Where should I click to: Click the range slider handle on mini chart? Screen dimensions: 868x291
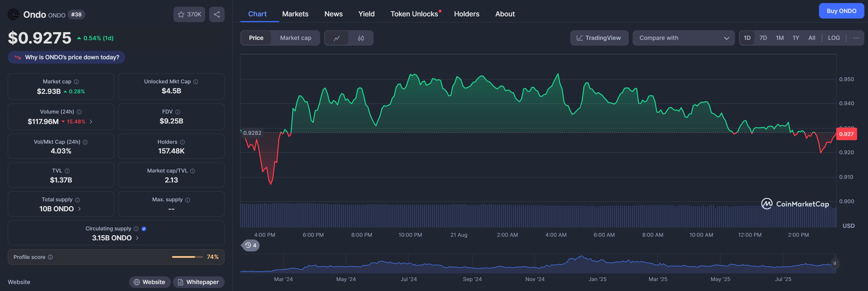tap(835, 263)
